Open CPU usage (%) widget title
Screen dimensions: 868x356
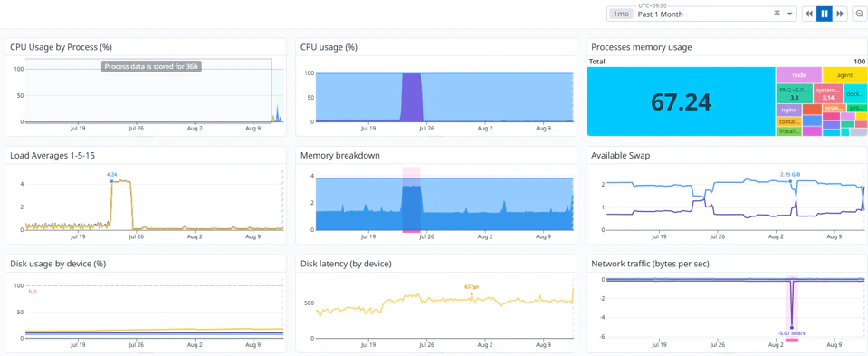pos(329,48)
